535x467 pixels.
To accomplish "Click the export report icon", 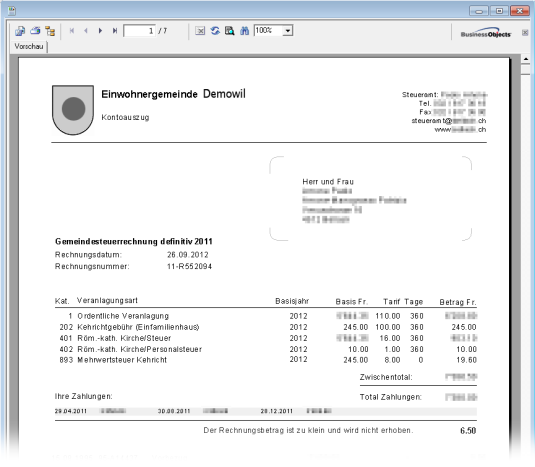I will 20,31.
